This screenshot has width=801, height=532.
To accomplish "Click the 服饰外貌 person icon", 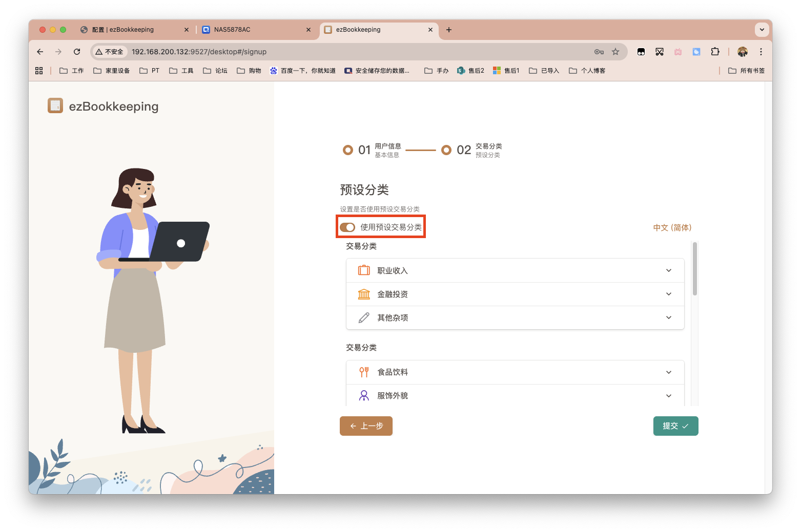I will [x=364, y=395].
